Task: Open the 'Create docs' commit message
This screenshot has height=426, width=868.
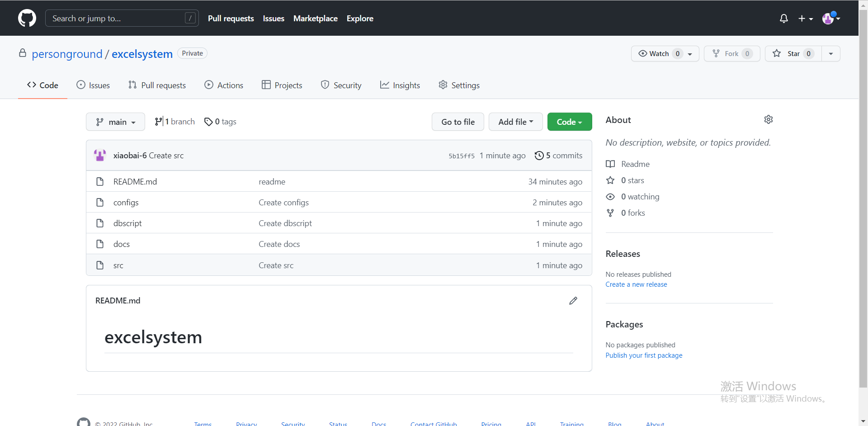Action: (279, 244)
